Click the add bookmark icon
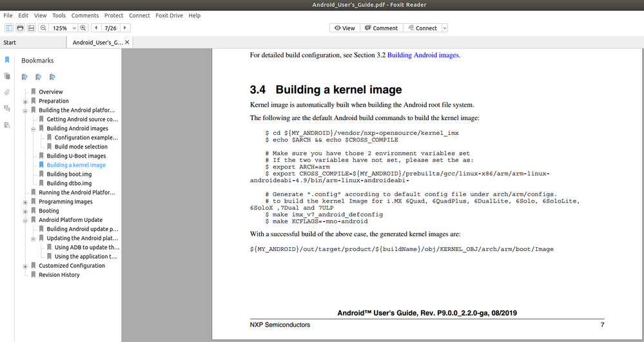The width and height of the screenshot is (644, 342). tap(24, 77)
